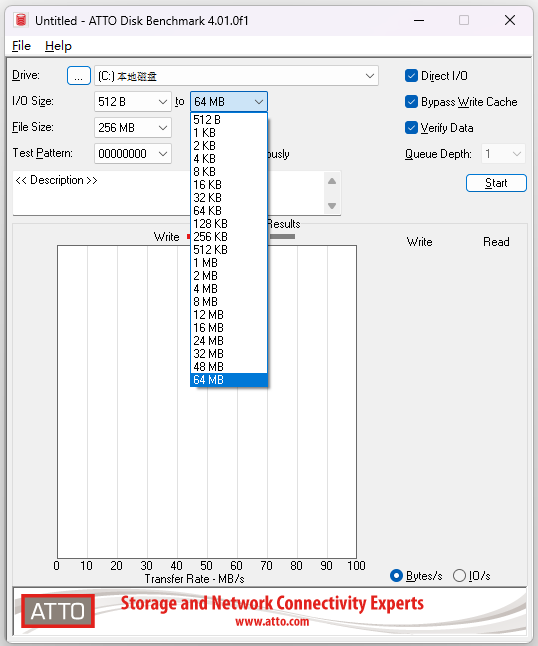Select 512 B in the dropdown list

(x=229, y=120)
